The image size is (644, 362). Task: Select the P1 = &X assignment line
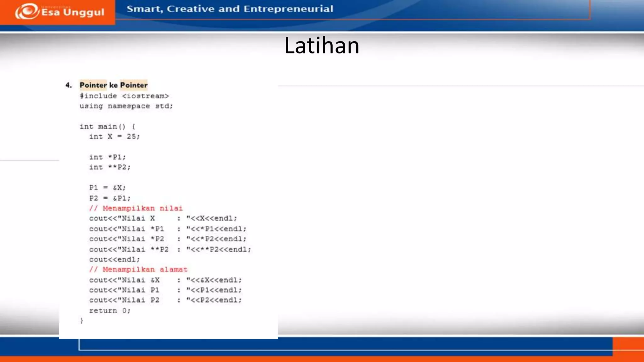[x=108, y=188]
